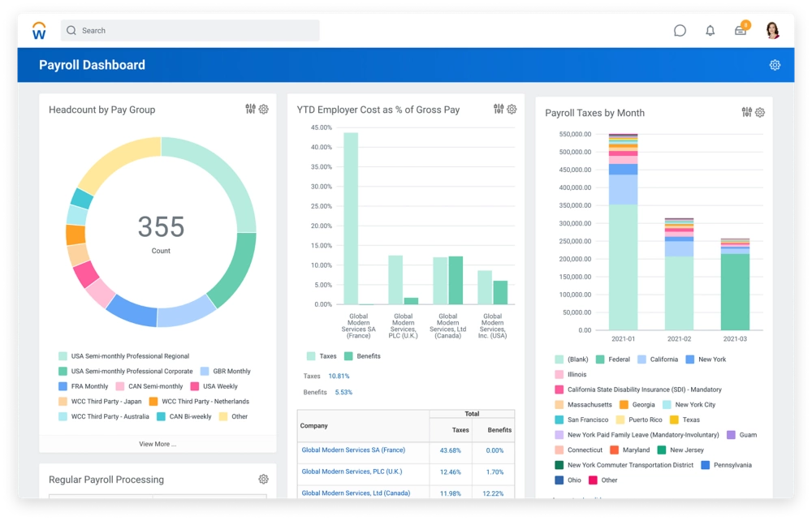This screenshot has width=812, height=521.
Task: Click the Benefits column header in table
Action: click(499, 430)
